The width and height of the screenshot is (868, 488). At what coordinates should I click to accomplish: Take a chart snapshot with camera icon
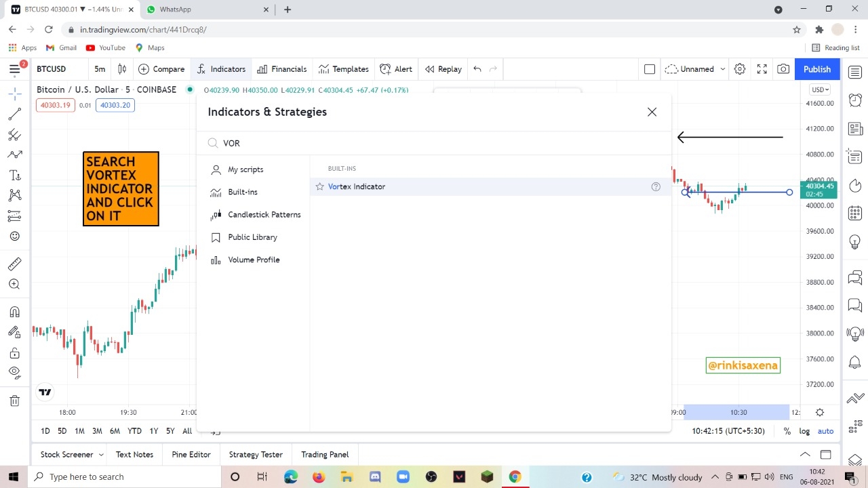pos(783,69)
